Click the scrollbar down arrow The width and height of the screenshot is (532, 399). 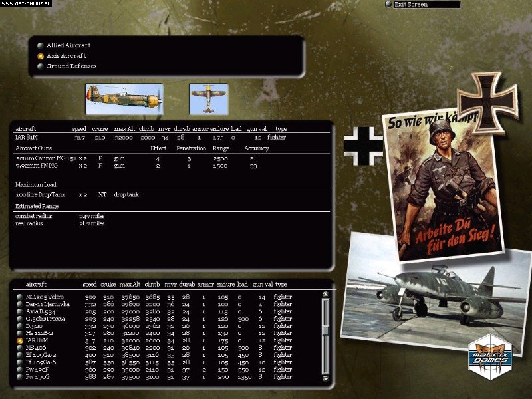pyautogui.click(x=324, y=378)
